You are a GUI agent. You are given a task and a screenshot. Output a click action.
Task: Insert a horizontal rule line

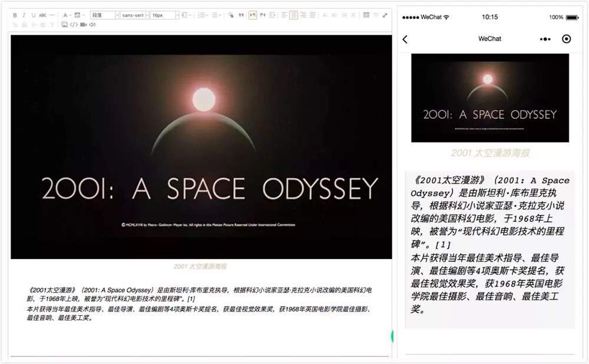point(52,15)
